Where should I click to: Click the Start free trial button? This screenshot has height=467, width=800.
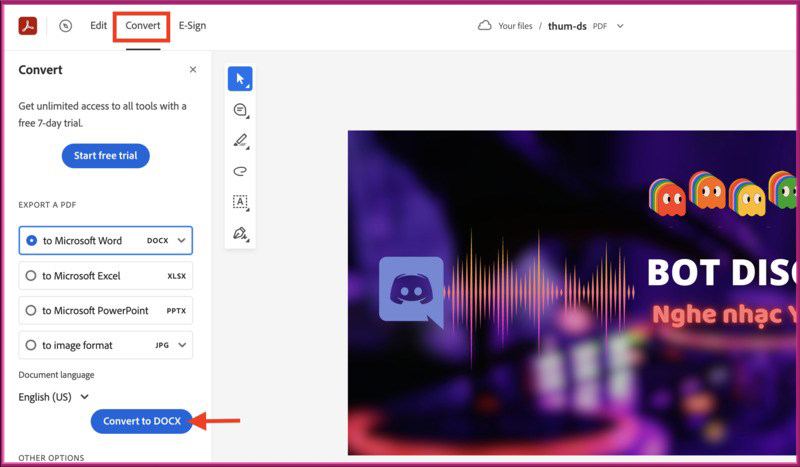click(x=106, y=156)
